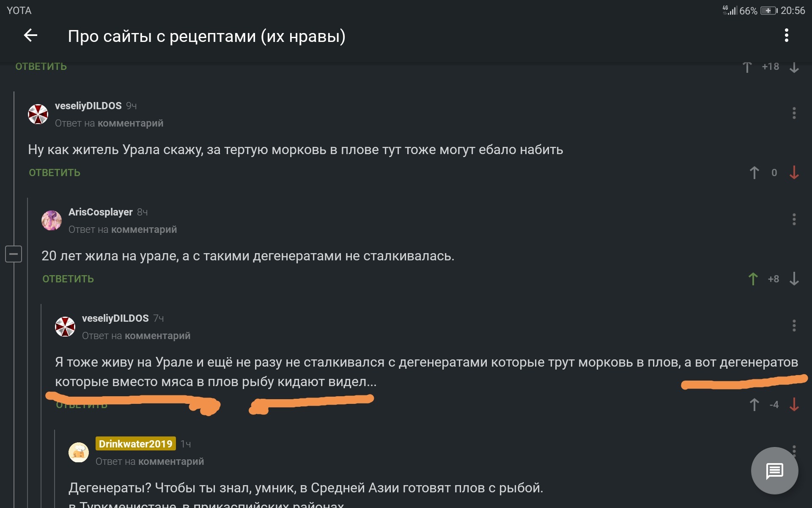Tap the ArisCosplayer avatar picture
The image size is (812, 508).
(x=52, y=221)
